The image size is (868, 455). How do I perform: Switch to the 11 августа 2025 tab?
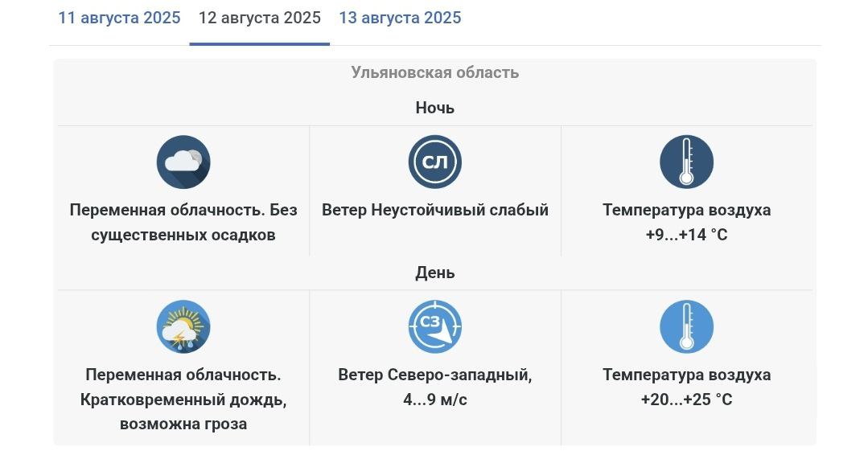tap(120, 18)
